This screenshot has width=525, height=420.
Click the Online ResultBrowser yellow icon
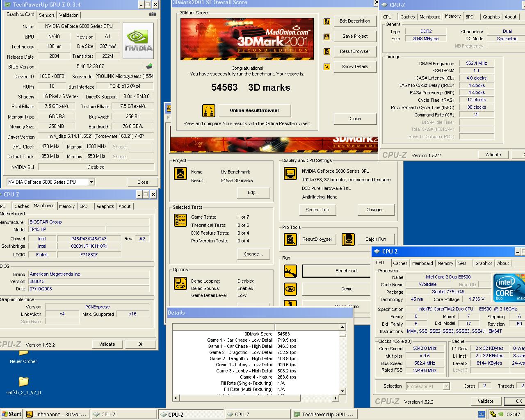209,111
